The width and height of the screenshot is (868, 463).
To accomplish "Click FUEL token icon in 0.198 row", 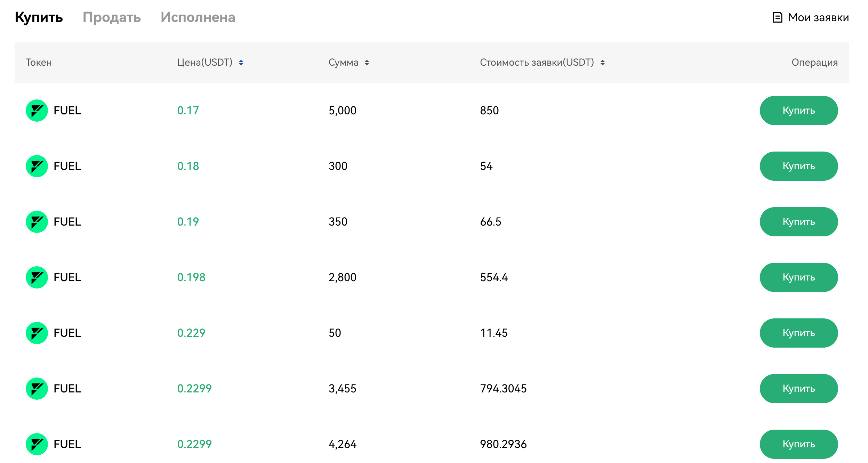I will (x=37, y=277).
